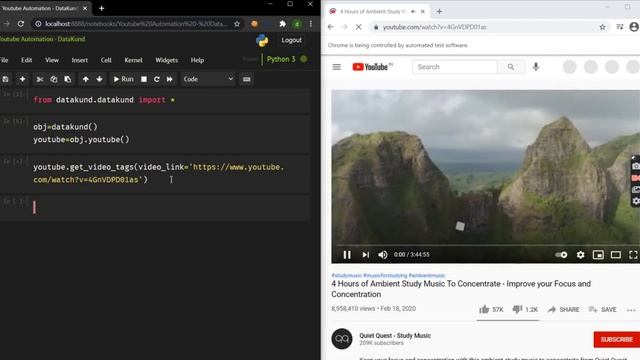The image size is (640, 360).
Task: Close the 4 Hours of Ambient Study tab
Action: [423, 11]
